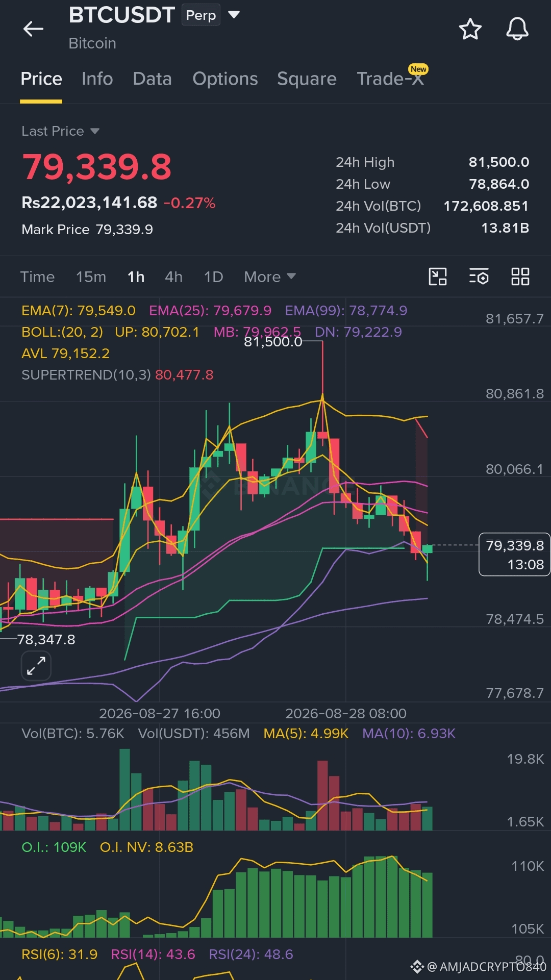Tap the volume MA(10): 6.93K label

[x=409, y=734]
